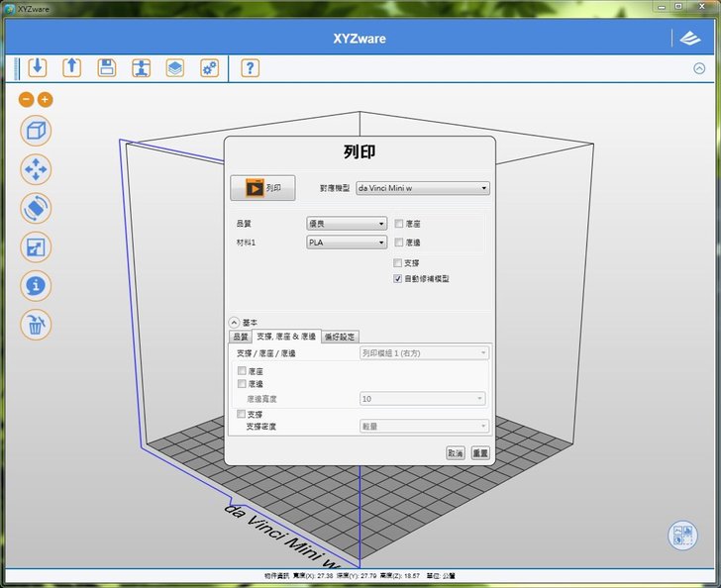Click the trash bin remove icon
Screen dimensions: 721x588
pyautogui.click(x=36, y=324)
